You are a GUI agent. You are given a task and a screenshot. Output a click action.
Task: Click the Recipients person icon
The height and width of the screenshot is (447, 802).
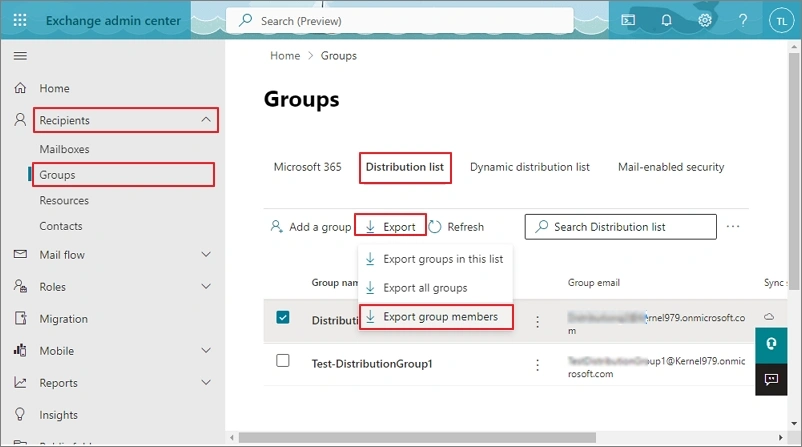tap(20, 120)
